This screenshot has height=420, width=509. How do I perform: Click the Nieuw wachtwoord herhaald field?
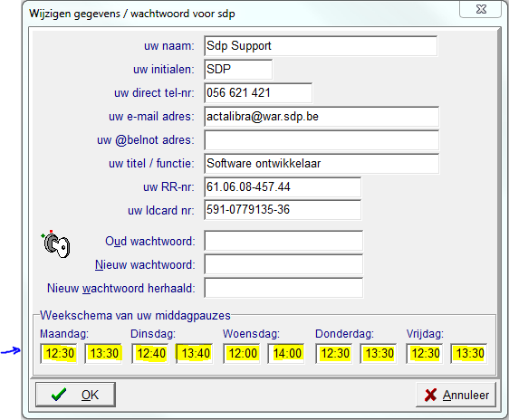click(283, 288)
